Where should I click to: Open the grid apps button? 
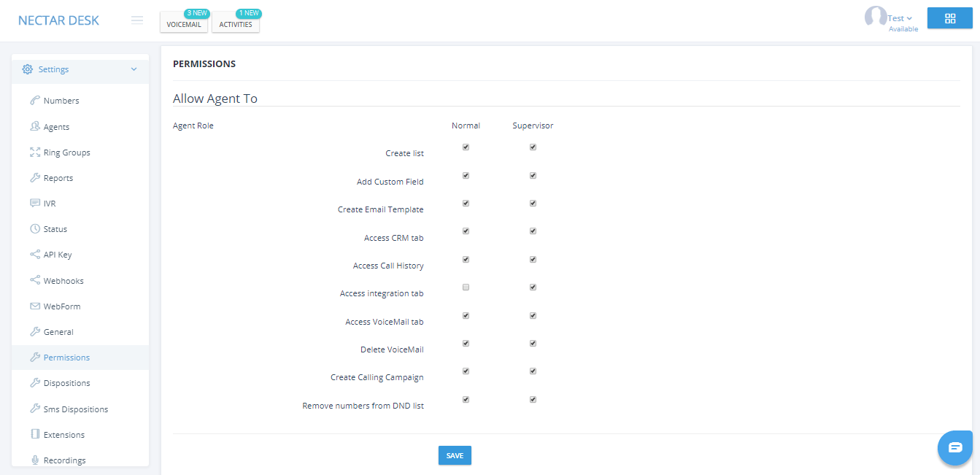[949, 19]
